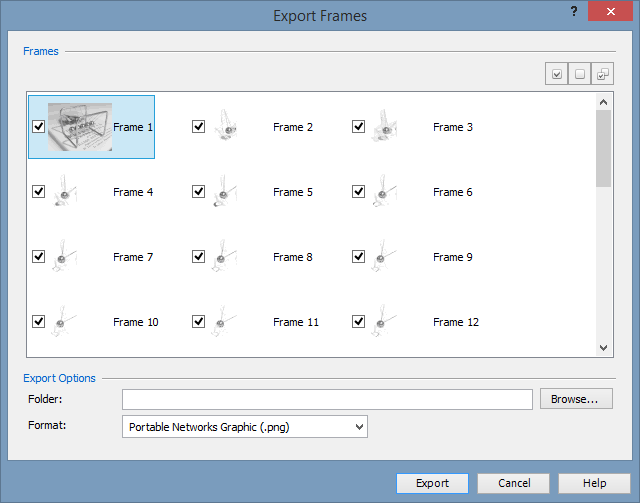Select the Frame 5 thumbnail image

point(224,191)
